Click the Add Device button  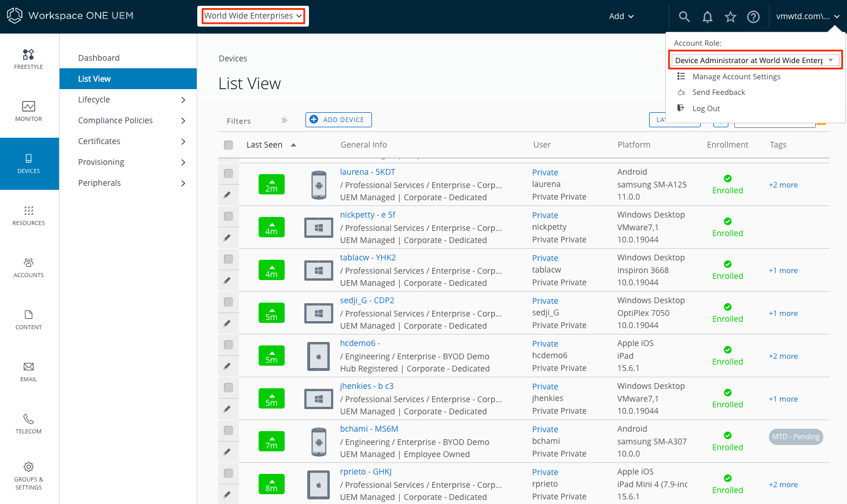point(338,120)
